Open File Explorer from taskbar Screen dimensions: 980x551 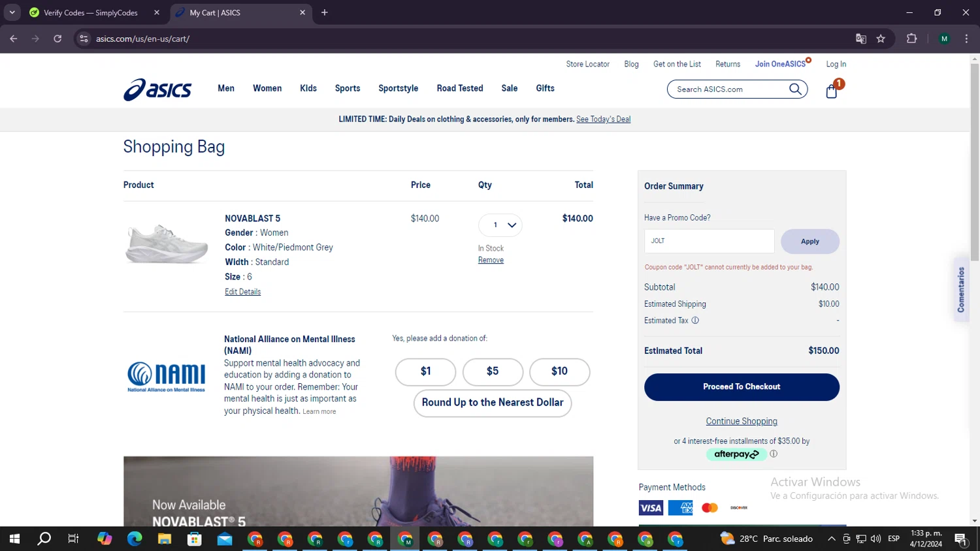point(165,539)
